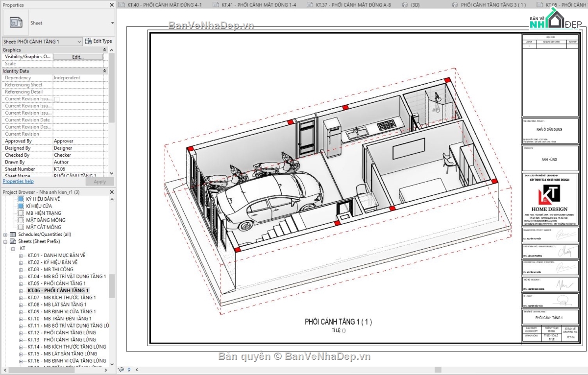Image resolution: width=588 pixels, height=375 pixels.
Task: Collapse the Graphics properties group
Action: click(104, 50)
